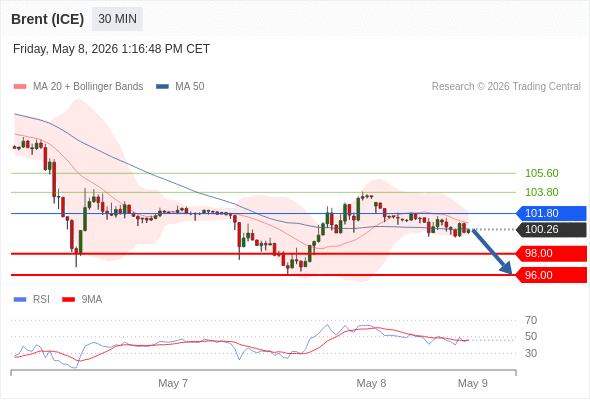Screen dimensions: 590x400
Task: Toggle the RSI legend label
Action: click(x=41, y=300)
